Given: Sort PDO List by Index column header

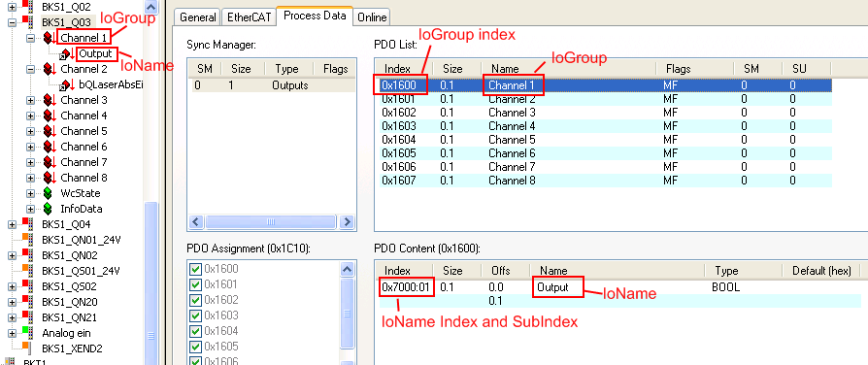Looking at the screenshot, I should point(404,69).
